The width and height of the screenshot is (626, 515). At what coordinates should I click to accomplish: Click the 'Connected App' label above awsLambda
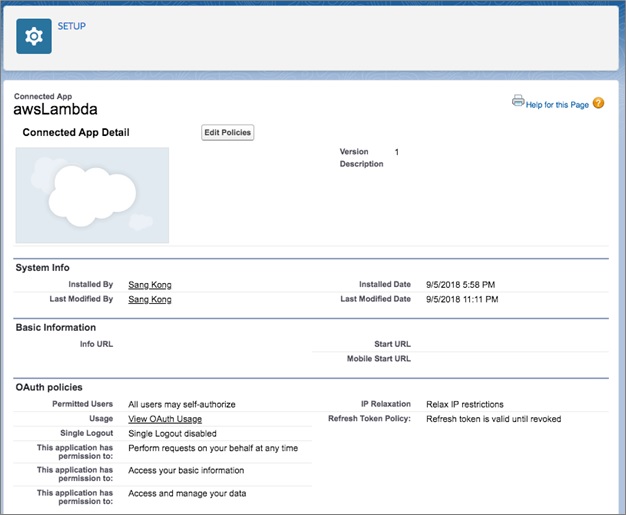(43, 96)
